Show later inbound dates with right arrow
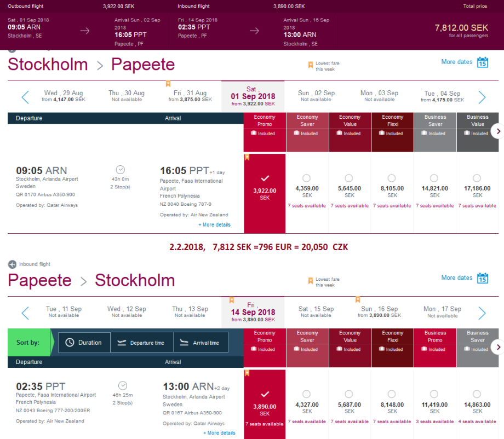Viewport: 504px width, 439px height. tap(482, 313)
